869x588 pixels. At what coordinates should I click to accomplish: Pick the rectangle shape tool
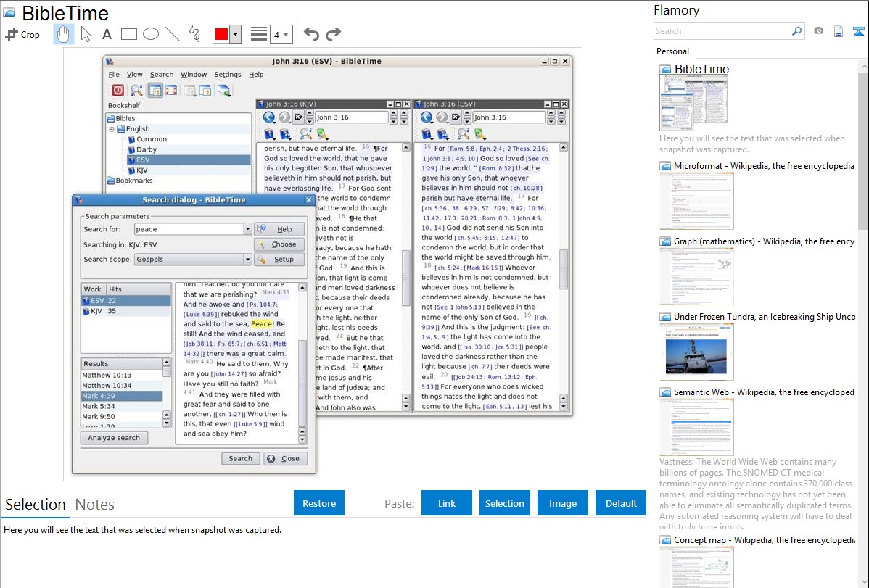[128, 34]
